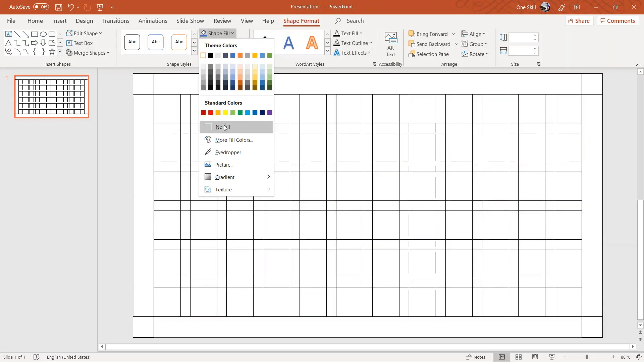Open the Alt Text pane
This screenshot has width=644, height=362.
(x=391, y=45)
